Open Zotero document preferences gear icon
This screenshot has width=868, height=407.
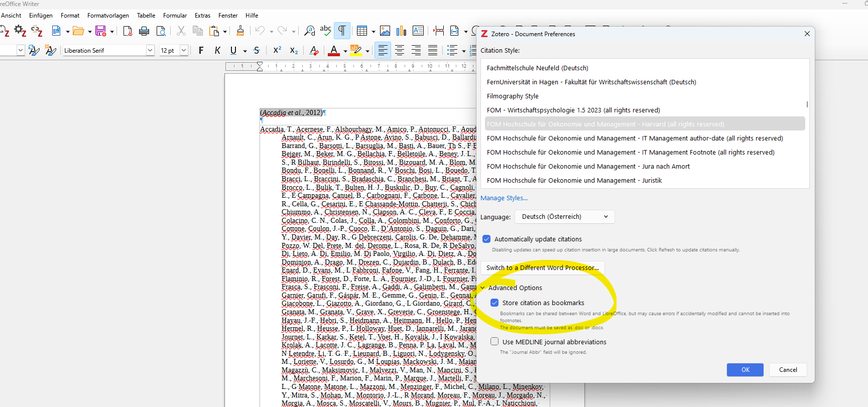point(20,31)
